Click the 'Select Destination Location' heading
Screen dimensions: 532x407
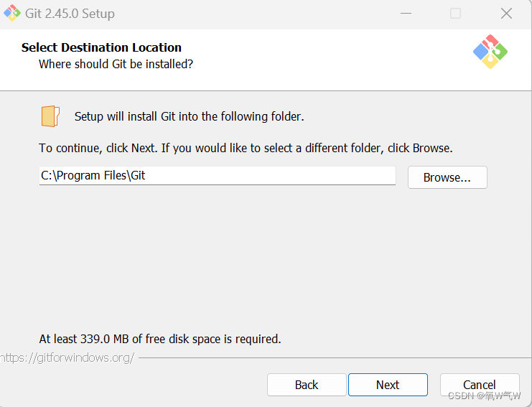tap(101, 47)
